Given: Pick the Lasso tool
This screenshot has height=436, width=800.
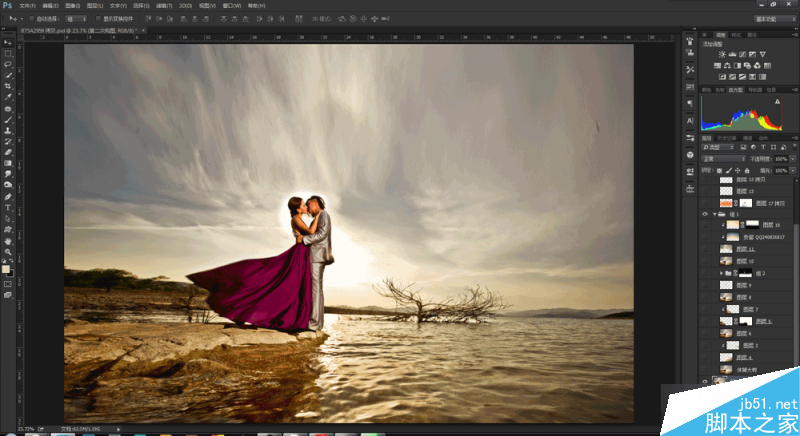Looking at the screenshot, I should coord(8,64).
